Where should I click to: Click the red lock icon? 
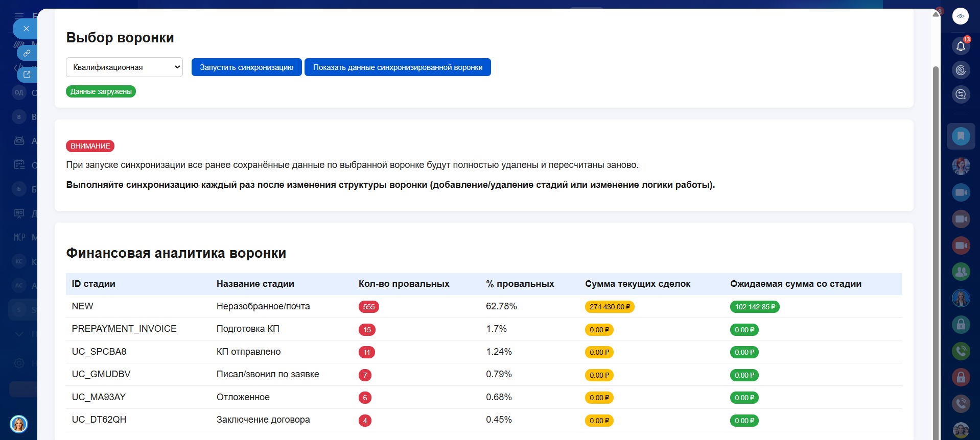[961, 377]
